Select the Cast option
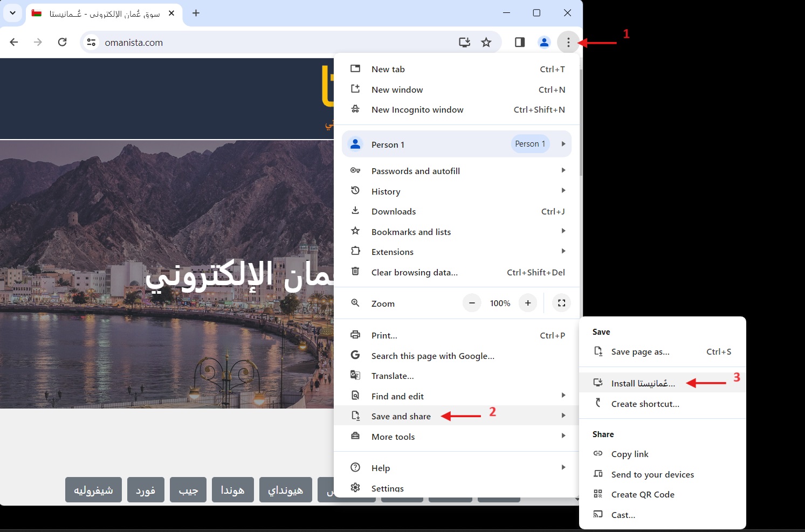The height and width of the screenshot is (532, 805). (x=663, y=515)
